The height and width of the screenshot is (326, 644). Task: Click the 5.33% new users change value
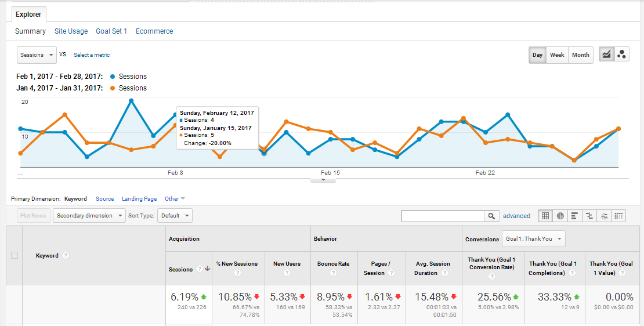tap(283, 297)
